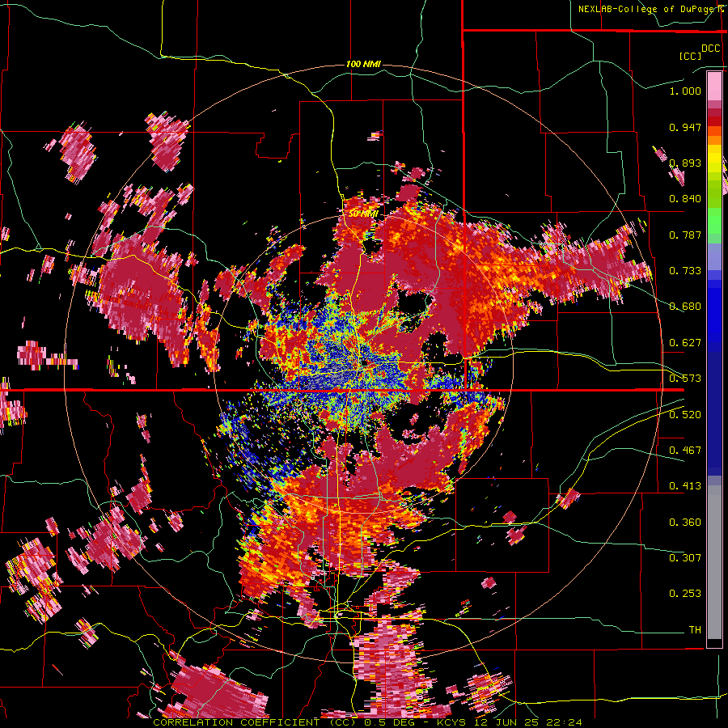Click the TH threshold label
This screenshot has height=728, width=728.
695,630
